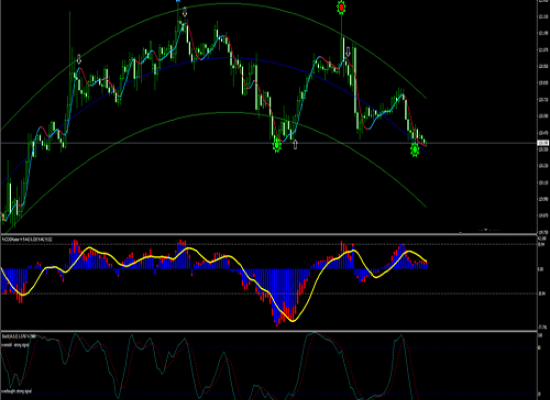550x400 pixels.
Task: Click the histogram indicator label in its top-left corner
Action: point(27,239)
